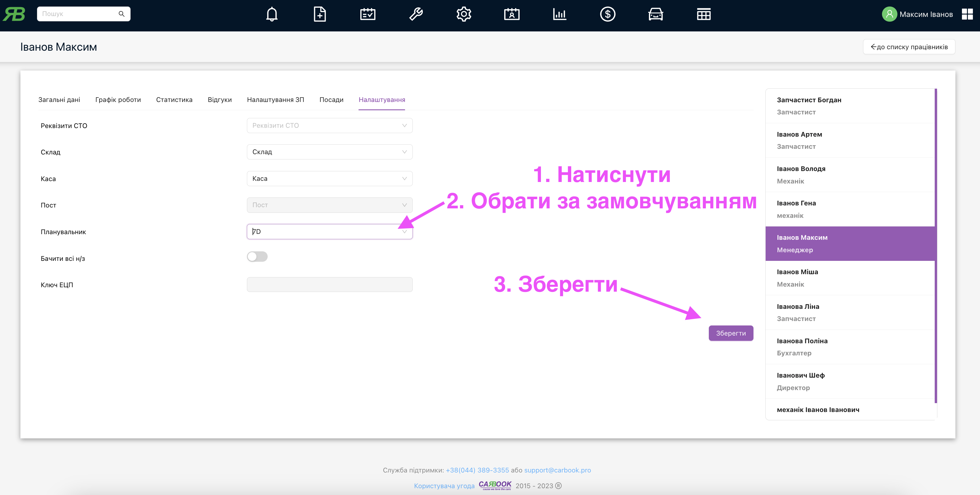Click до списку працівників link

point(908,47)
